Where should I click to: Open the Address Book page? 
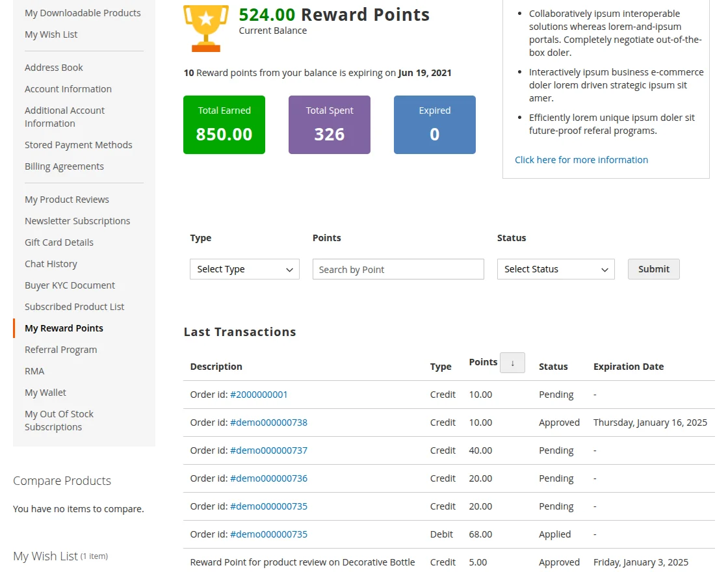tap(53, 67)
